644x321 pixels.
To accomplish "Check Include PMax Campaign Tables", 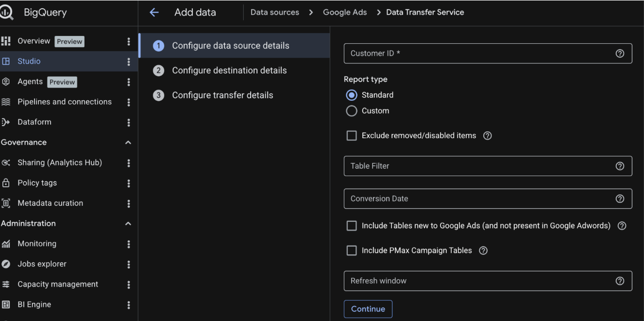I will point(352,250).
